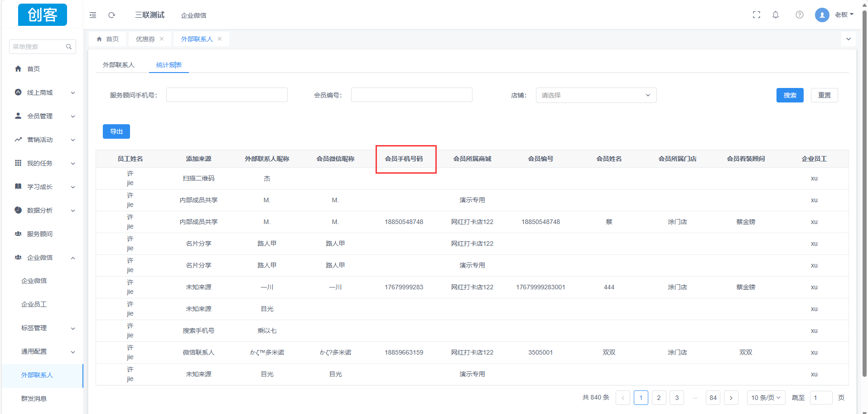The image size is (868, 414).
Task: Click the 微信联系人 source cell
Action: [199, 352]
